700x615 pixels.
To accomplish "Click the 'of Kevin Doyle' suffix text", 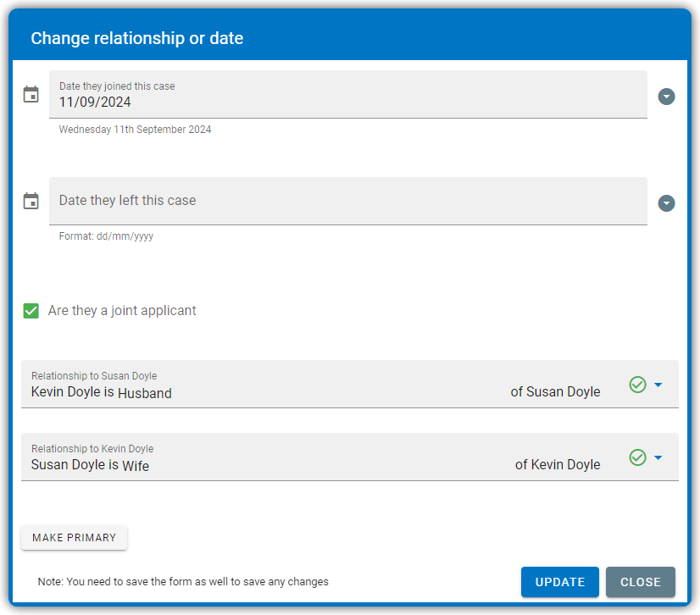I will [558, 464].
